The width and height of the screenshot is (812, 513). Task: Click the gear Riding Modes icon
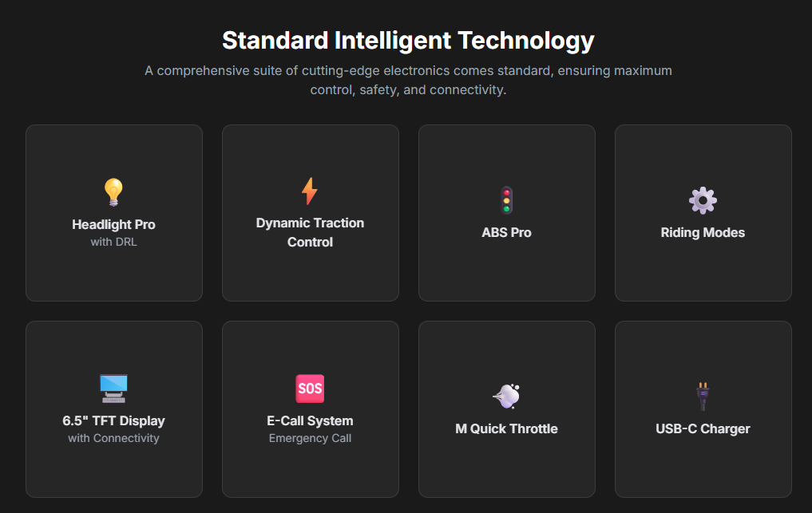(703, 200)
